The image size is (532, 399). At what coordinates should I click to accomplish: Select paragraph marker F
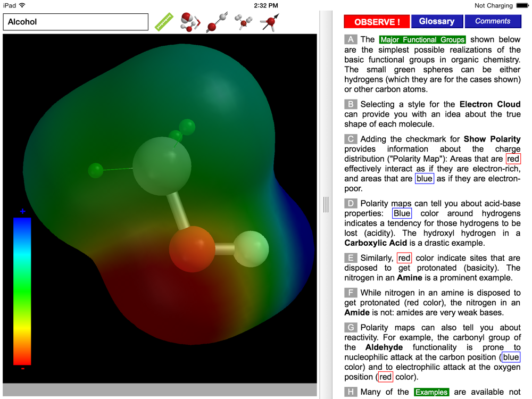tap(351, 293)
